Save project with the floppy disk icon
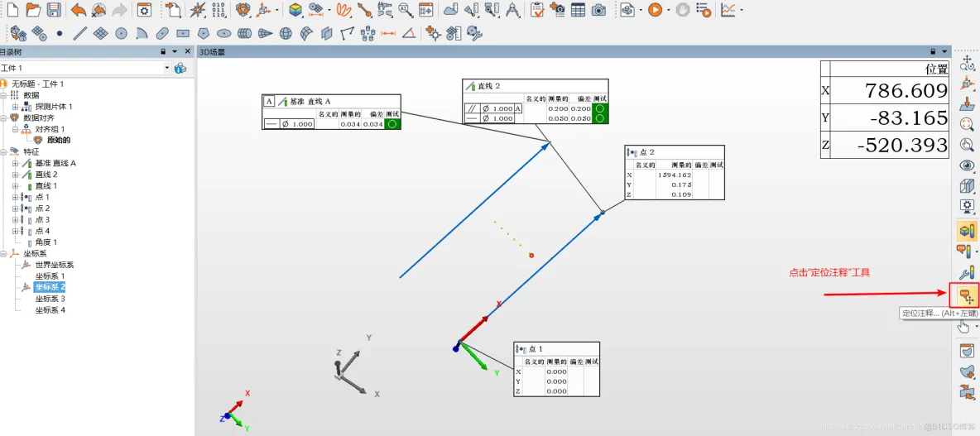 coord(54,9)
